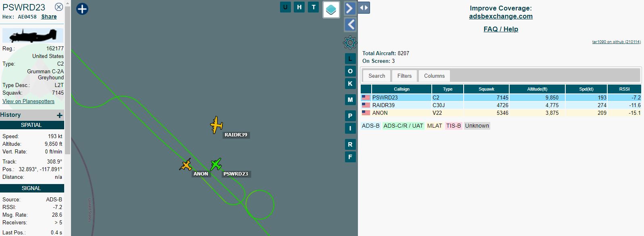The width and height of the screenshot is (644, 236).
Task: Click the Share link under PSWRD23
Action: pos(49,17)
